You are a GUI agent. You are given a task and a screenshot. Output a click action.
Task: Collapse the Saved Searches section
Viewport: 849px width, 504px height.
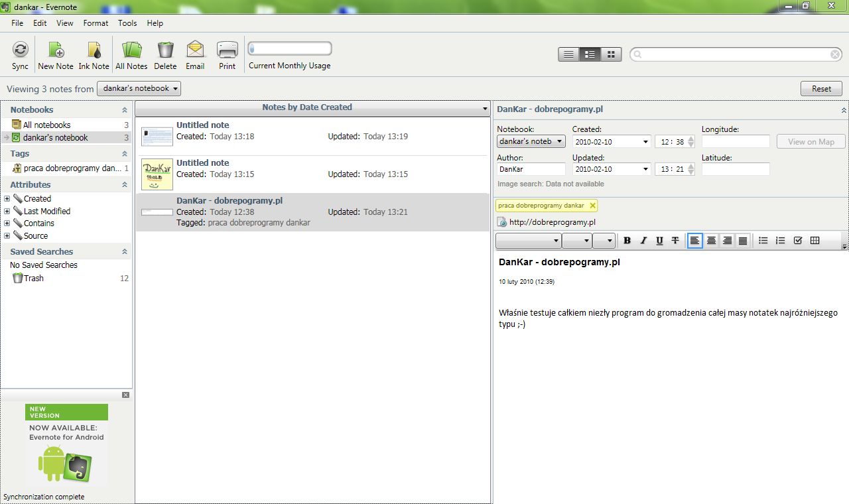[124, 252]
